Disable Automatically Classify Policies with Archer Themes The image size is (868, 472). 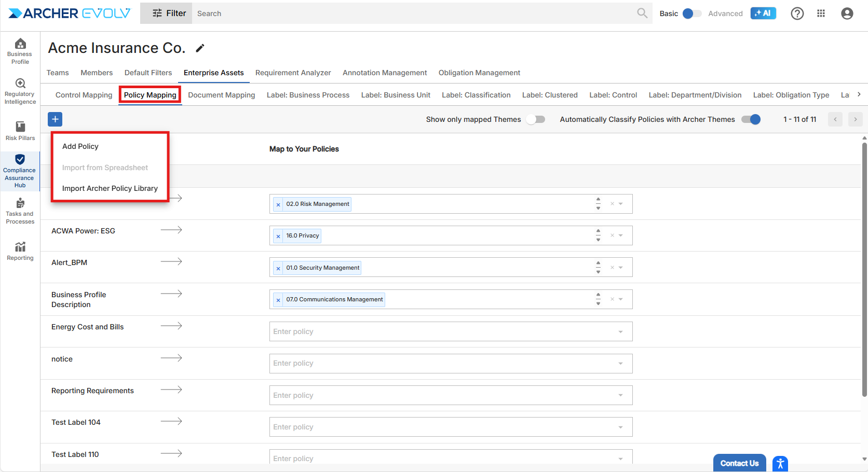coord(751,119)
